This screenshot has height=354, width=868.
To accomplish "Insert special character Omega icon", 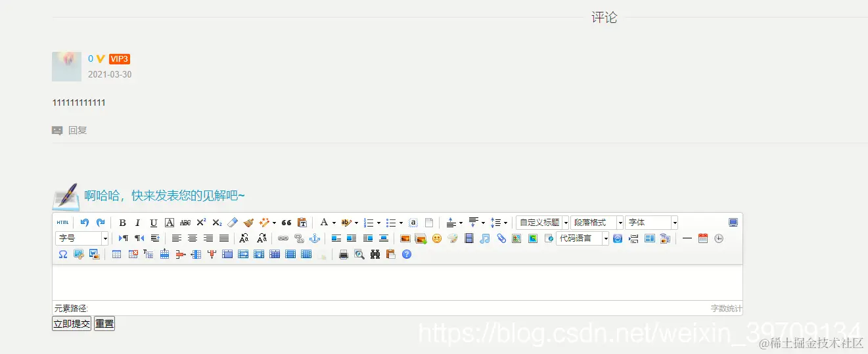I will coord(63,254).
